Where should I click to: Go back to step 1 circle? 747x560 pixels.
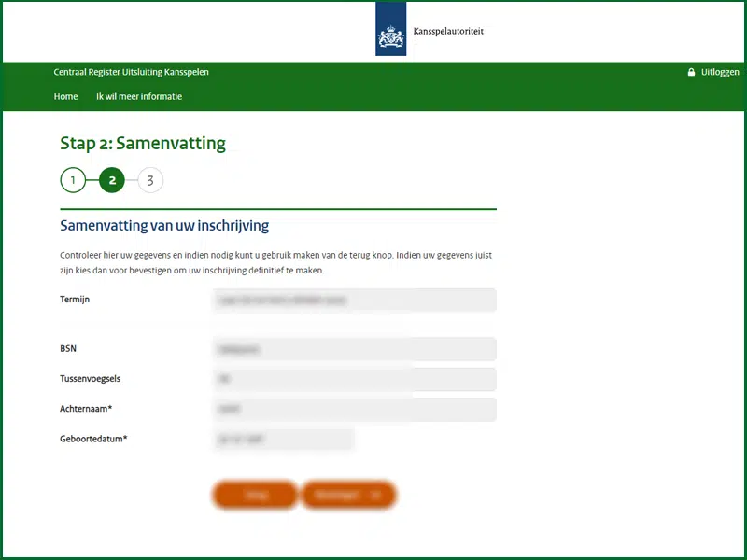(73, 180)
